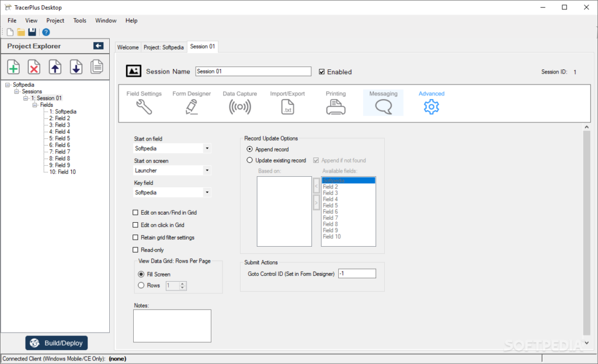Enable Retain grid filter settings
The height and width of the screenshot is (364, 598).
tap(135, 237)
